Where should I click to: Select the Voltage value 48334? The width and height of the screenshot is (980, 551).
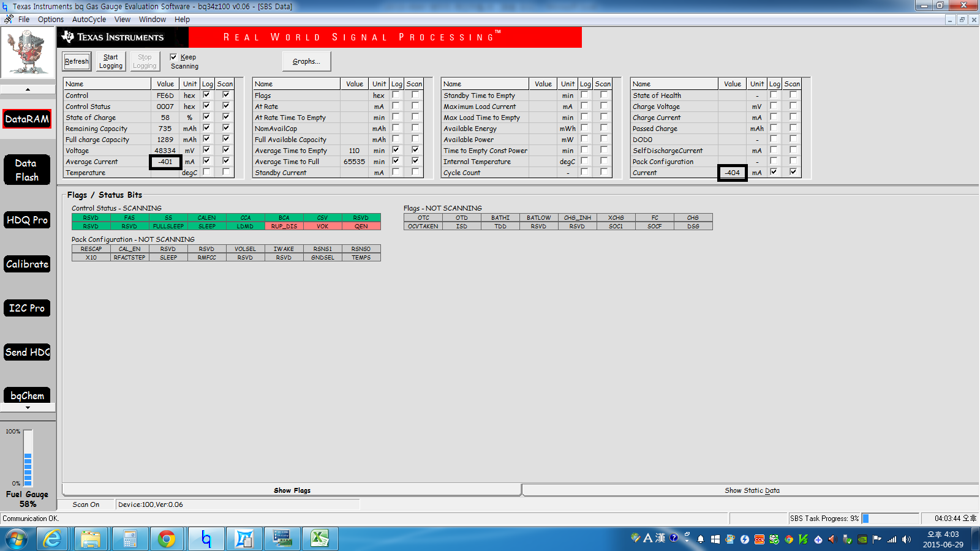[165, 151]
